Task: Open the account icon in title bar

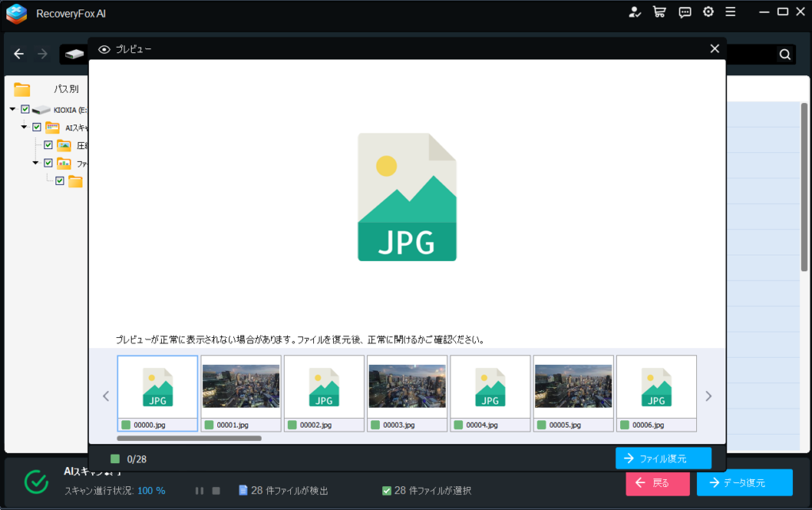Action: [x=634, y=12]
